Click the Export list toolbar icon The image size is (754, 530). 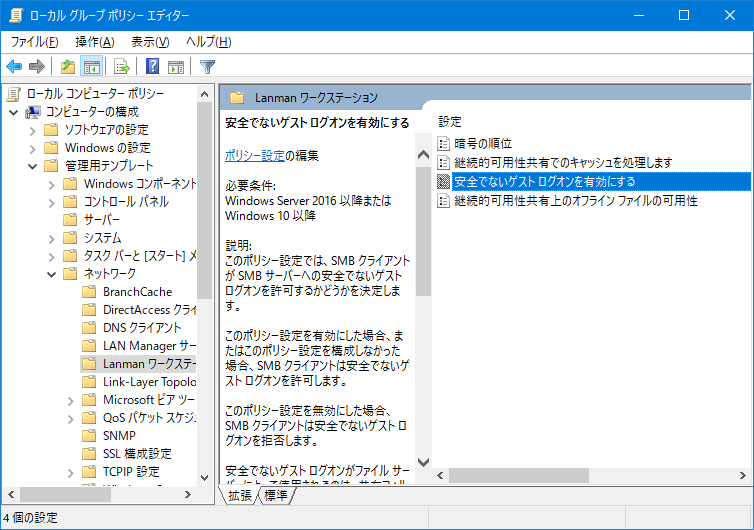pos(122,66)
